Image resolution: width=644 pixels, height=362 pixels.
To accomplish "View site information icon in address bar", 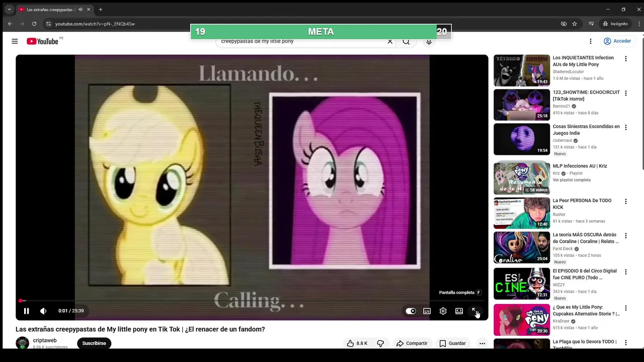I will 48,24.
